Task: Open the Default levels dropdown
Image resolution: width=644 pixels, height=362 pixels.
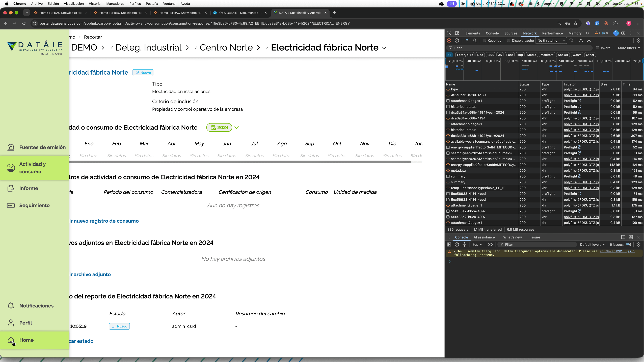Action: point(592,245)
